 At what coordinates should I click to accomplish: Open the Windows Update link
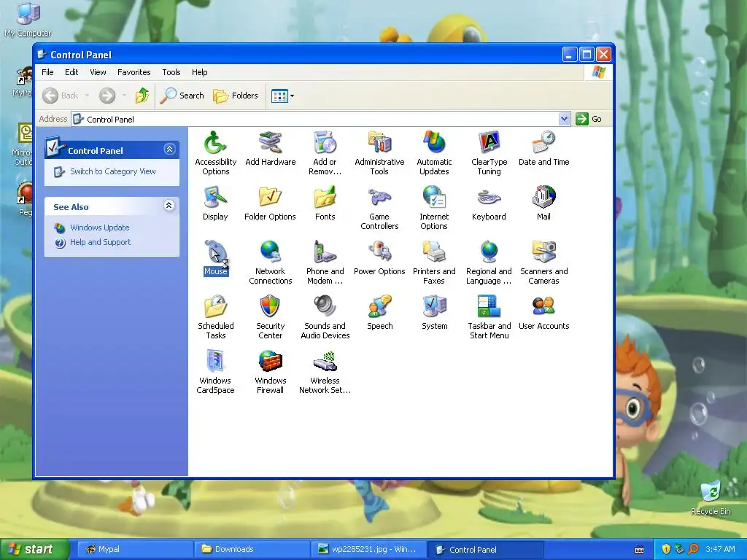tap(99, 227)
